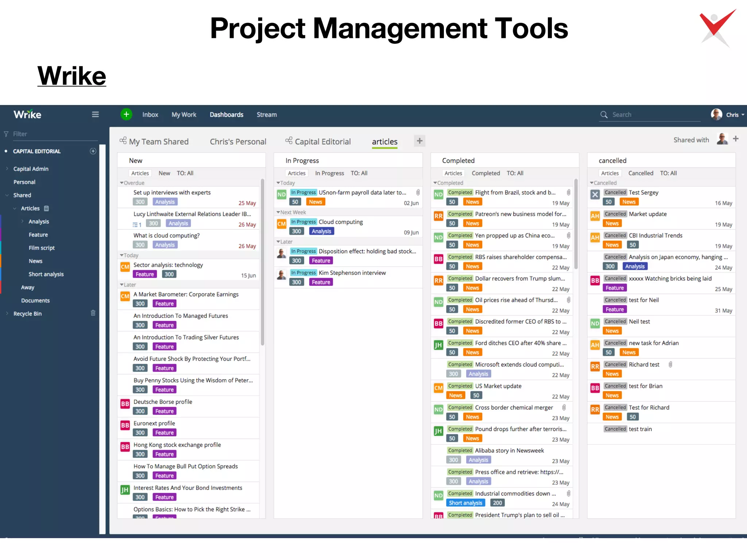747x560 pixels.
Task: Click photo avatar on Kim Stephenson interview
Action: click(x=282, y=275)
